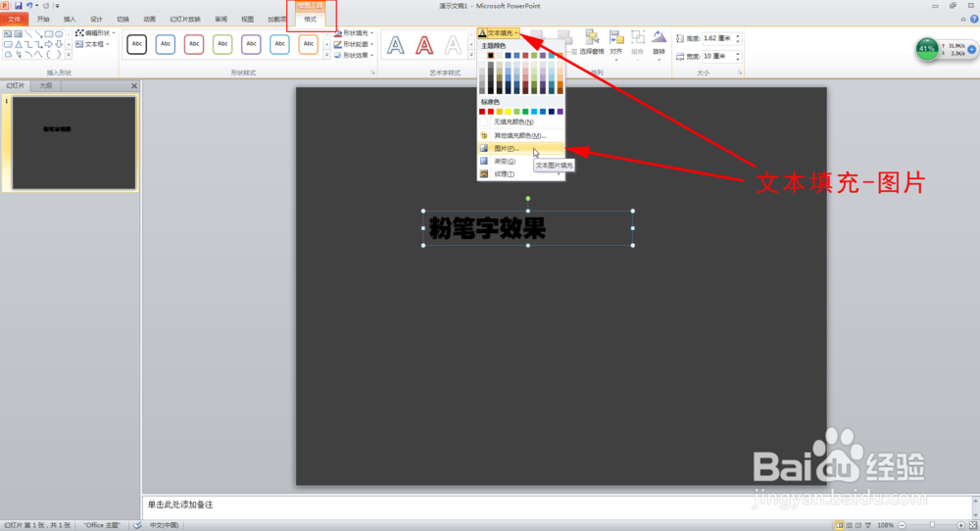The image size is (980, 531).
Task: Open the 文件 (File) tab
Action: [14, 20]
